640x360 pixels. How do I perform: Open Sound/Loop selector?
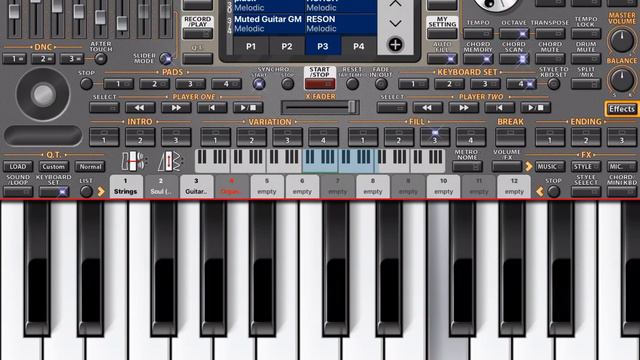tap(18, 191)
